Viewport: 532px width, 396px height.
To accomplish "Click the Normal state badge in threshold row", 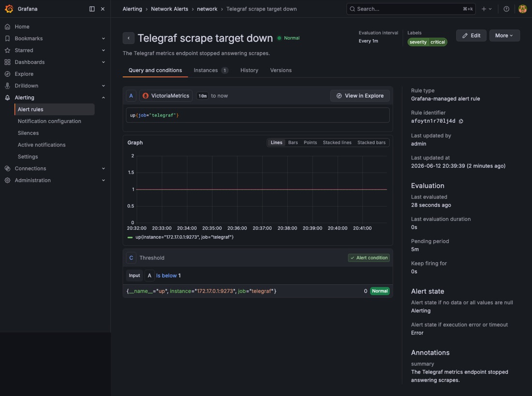I will coord(380,291).
